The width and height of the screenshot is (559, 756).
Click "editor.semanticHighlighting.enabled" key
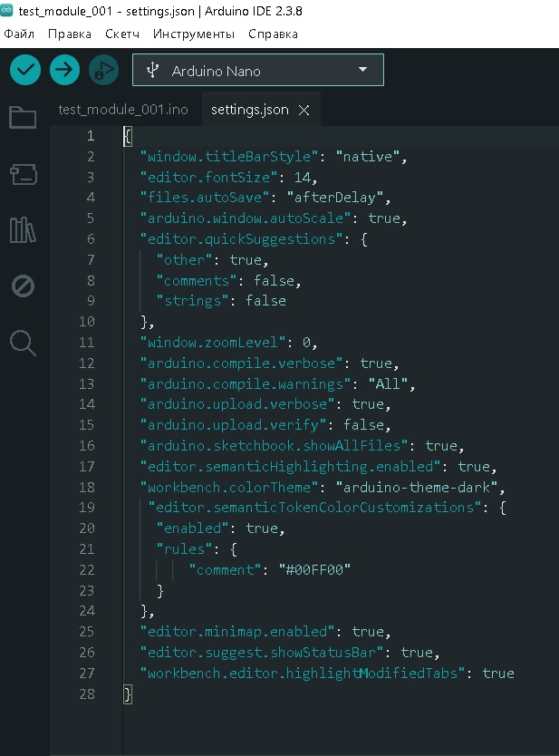pos(290,466)
